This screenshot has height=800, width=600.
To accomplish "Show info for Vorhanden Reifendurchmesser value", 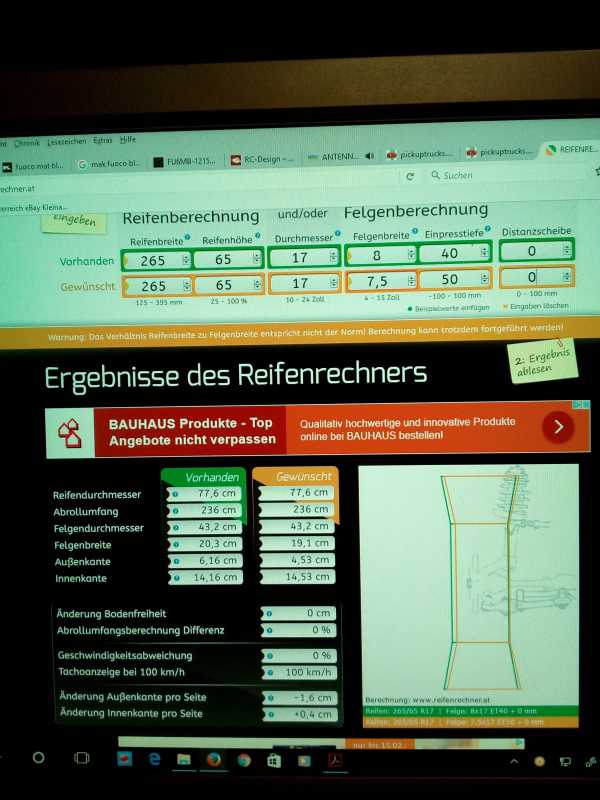I will click(175, 494).
